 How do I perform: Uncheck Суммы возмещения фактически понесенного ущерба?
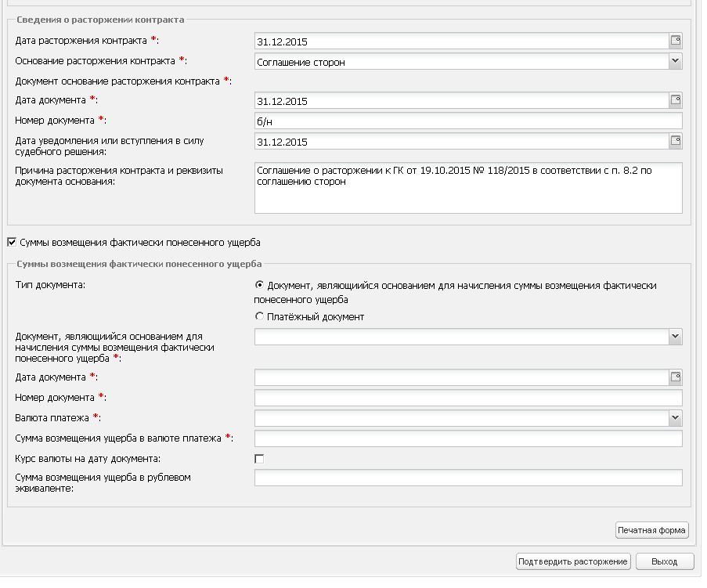click(x=12, y=243)
